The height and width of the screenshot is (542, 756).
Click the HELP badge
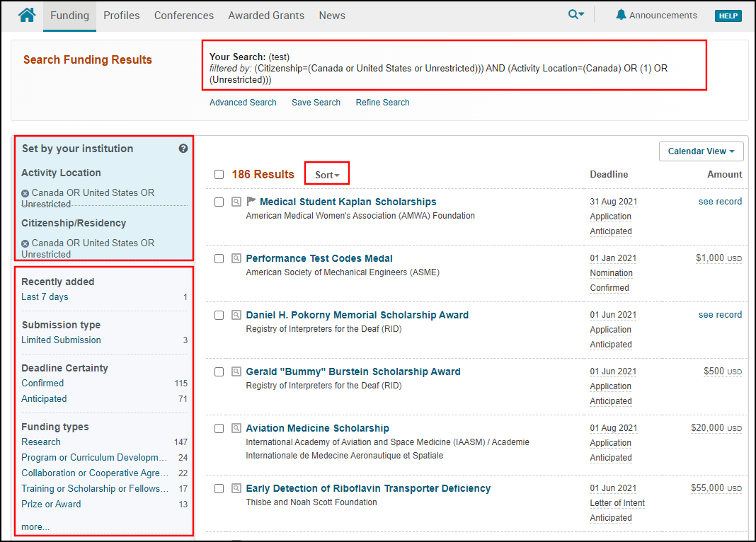click(x=728, y=16)
